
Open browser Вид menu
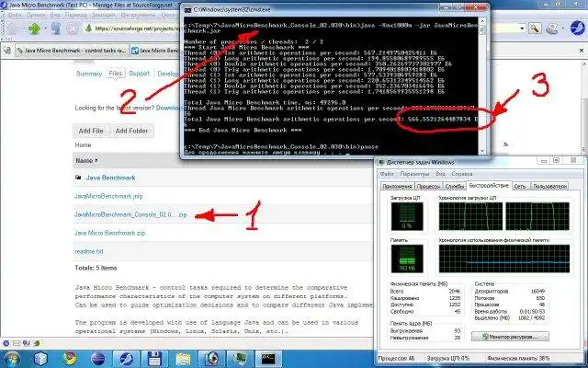55,15
